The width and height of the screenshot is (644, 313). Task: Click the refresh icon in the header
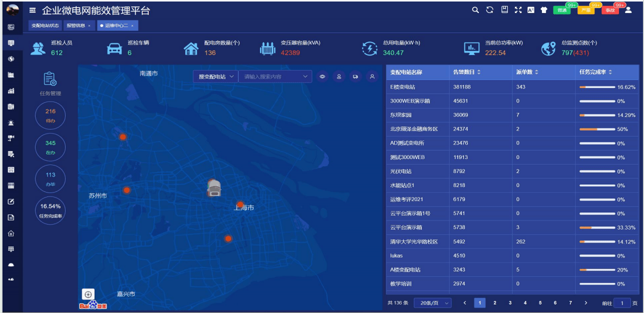click(490, 9)
